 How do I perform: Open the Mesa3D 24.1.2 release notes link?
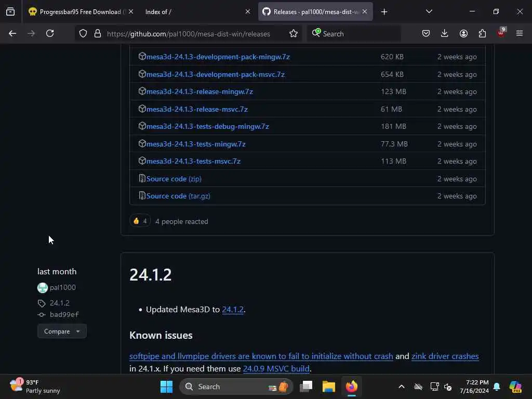233,310
